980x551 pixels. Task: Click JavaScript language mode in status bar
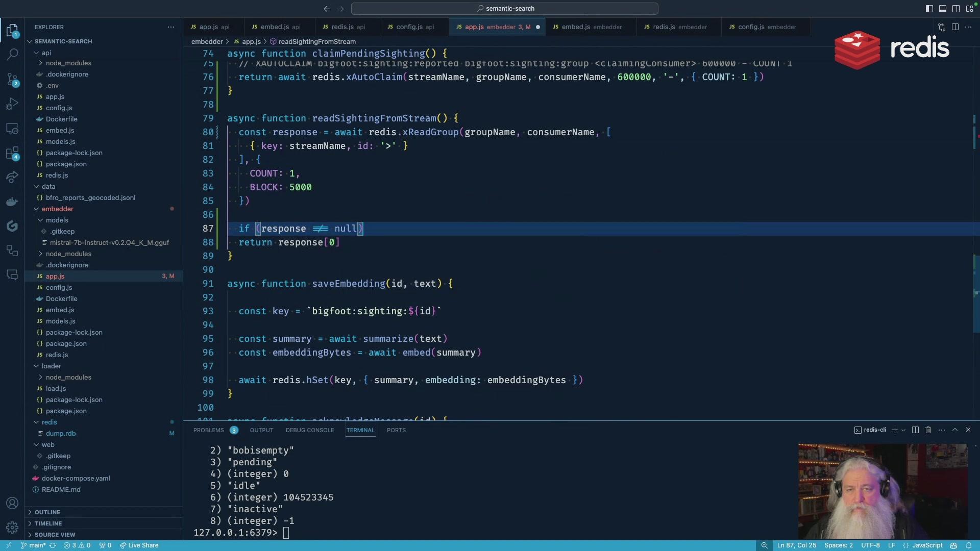pos(927,545)
